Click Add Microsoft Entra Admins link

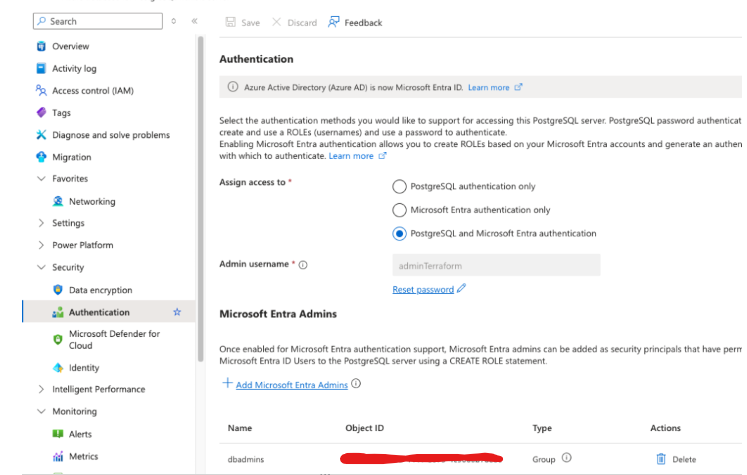click(292, 384)
